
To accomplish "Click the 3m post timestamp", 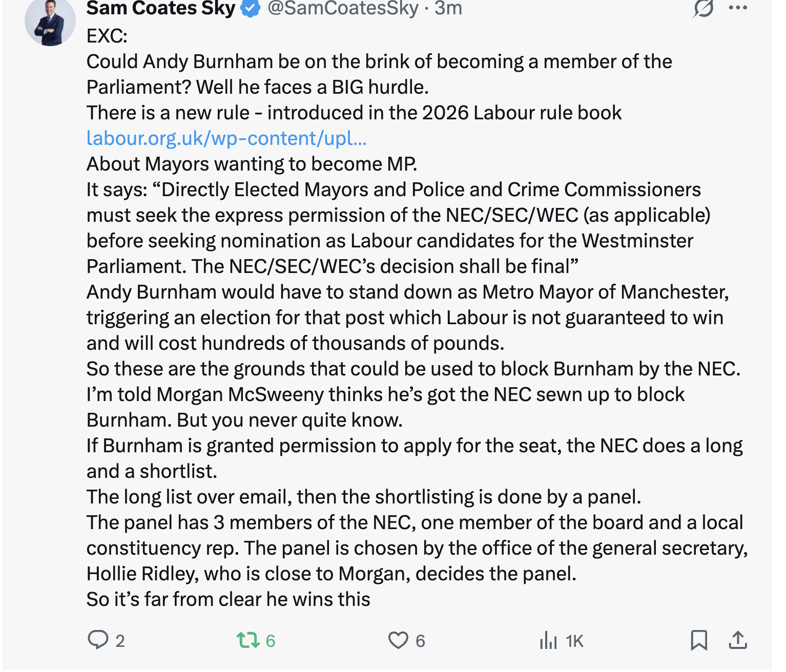I will tap(448, 8).
